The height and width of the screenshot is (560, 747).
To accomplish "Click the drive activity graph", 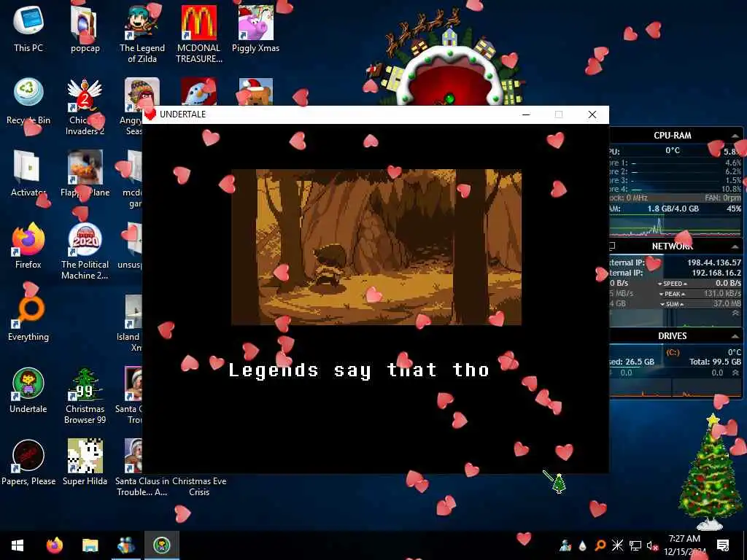I will (x=676, y=388).
